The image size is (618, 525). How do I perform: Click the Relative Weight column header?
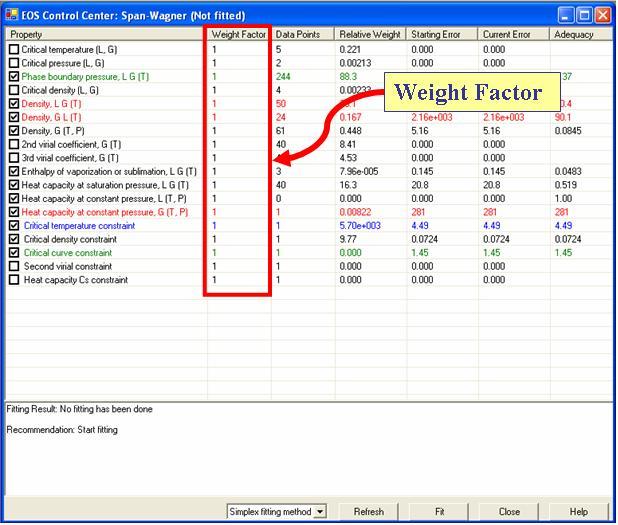(x=370, y=34)
